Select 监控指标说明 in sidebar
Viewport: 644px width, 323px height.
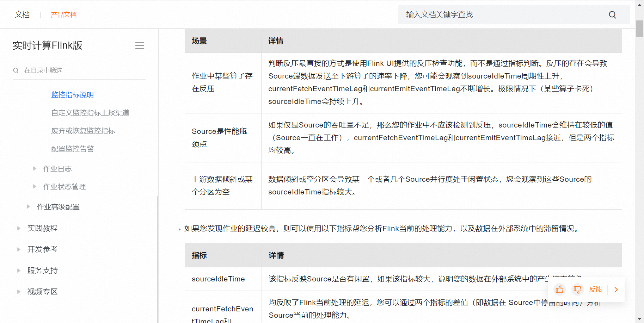[73, 95]
